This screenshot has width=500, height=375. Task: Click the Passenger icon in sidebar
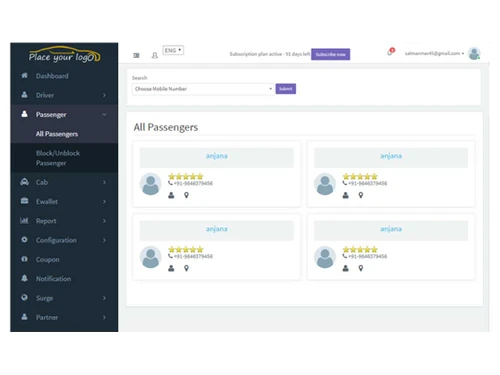(x=24, y=114)
